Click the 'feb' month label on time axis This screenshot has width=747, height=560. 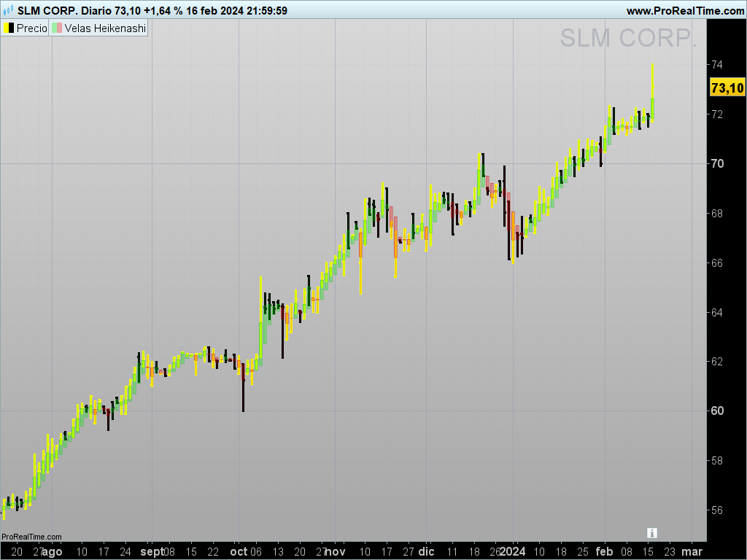point(605,551)
